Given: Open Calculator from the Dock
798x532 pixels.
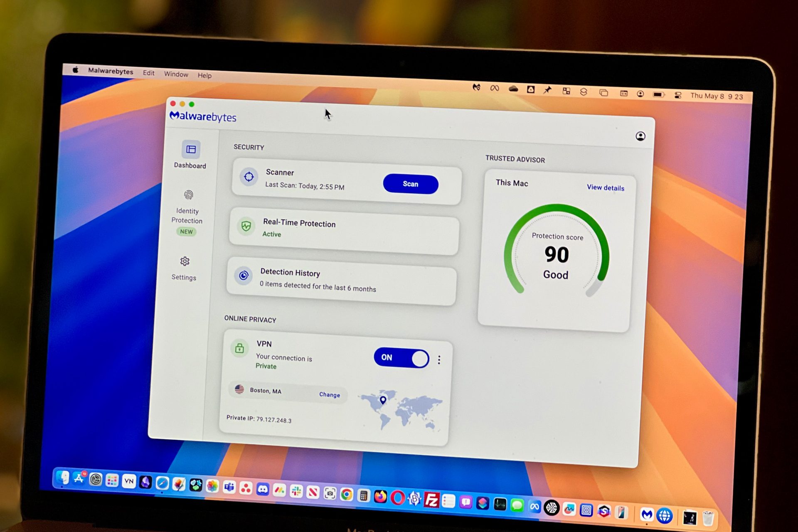Looking at the screenshot, I should pyautogui.click(x=364, y=495).
